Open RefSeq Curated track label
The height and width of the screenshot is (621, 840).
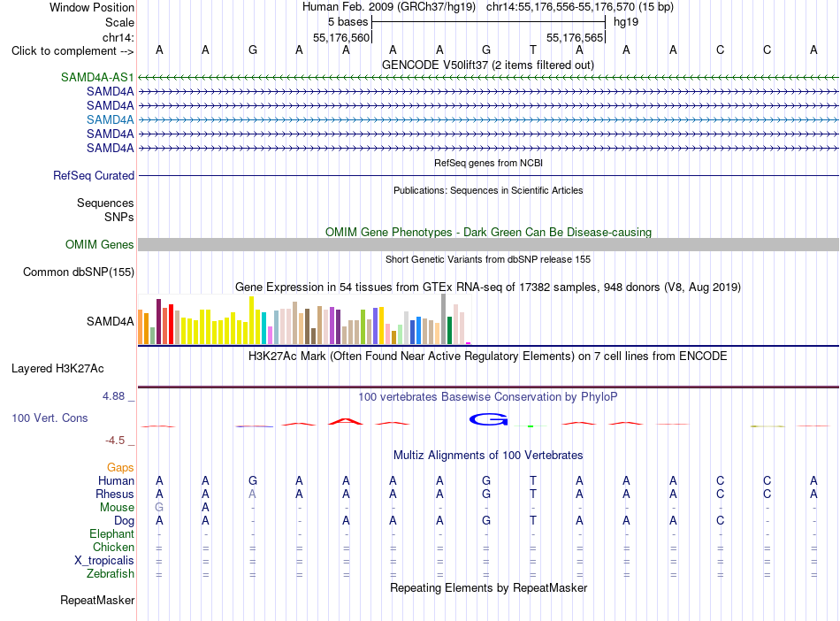(93, 175)
